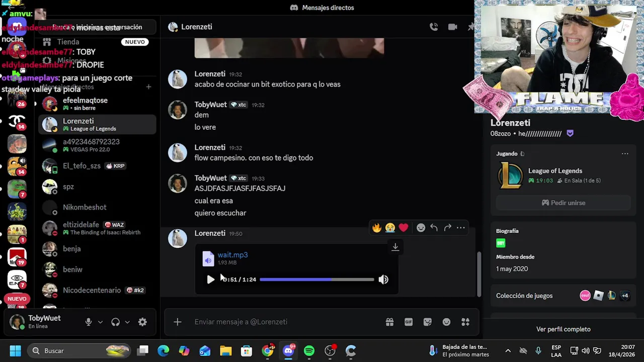Open Spotify from the taskbar
The image size is (644, 362).
tap(309, 350)
